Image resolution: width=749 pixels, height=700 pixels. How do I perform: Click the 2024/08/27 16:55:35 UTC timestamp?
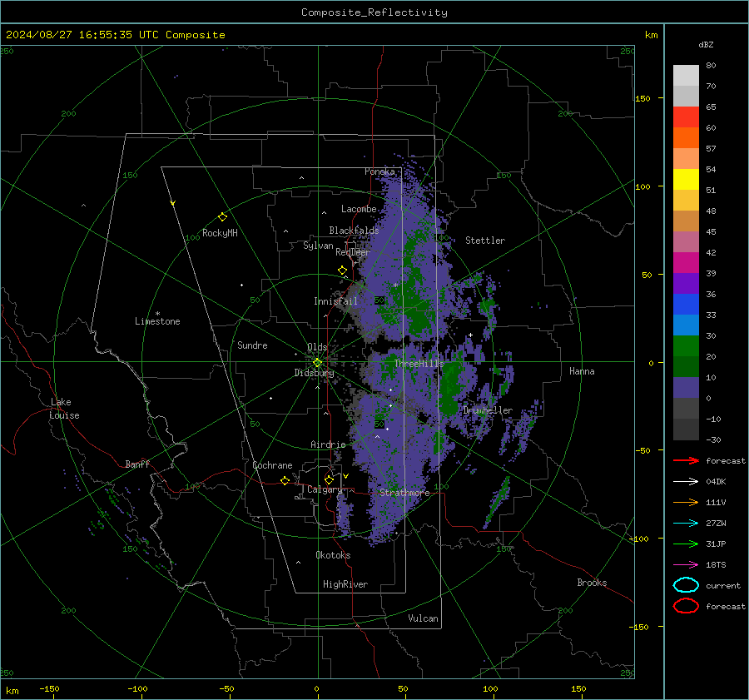[x=82, y=35]
